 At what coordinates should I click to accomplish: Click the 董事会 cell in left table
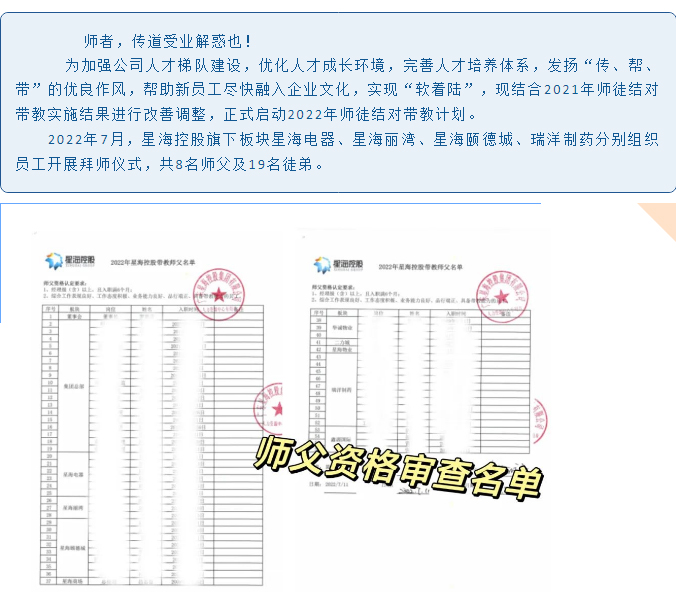coord(74,316)
